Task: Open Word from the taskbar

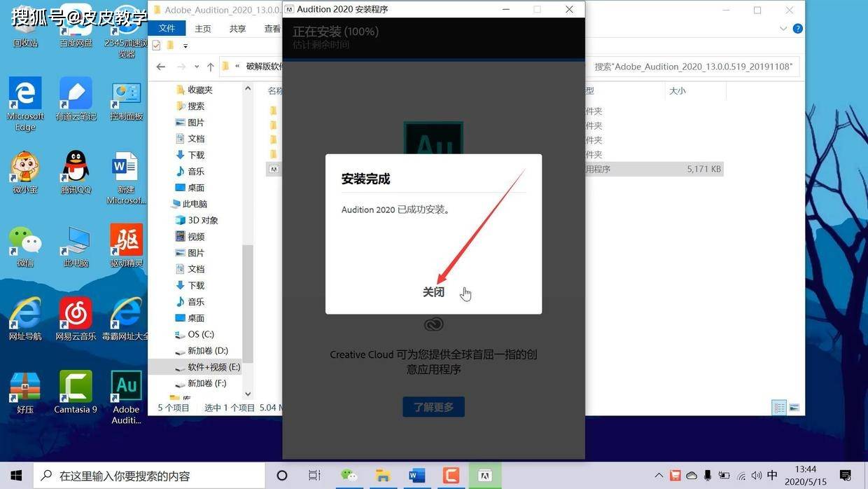Action: tap(417, 476)
